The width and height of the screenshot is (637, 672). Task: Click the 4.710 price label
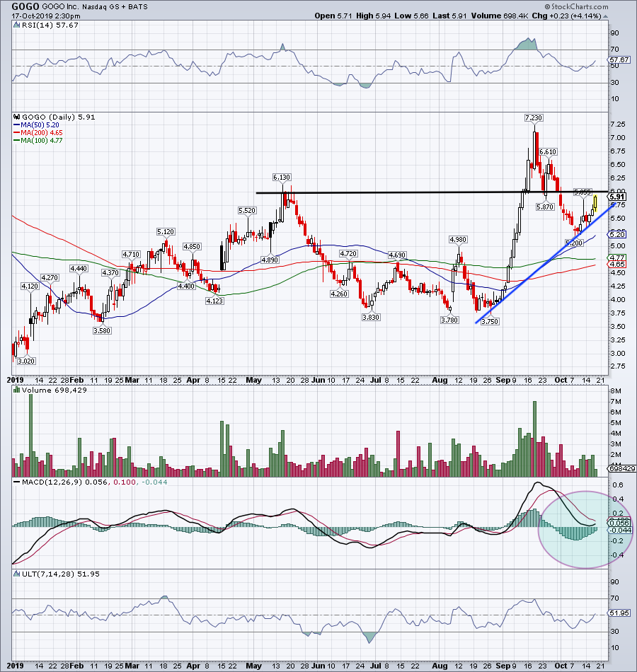point(131,254)
